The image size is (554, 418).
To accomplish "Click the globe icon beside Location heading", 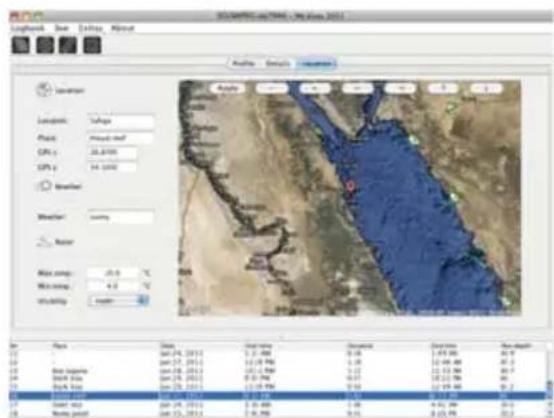I will coord(44,90).
